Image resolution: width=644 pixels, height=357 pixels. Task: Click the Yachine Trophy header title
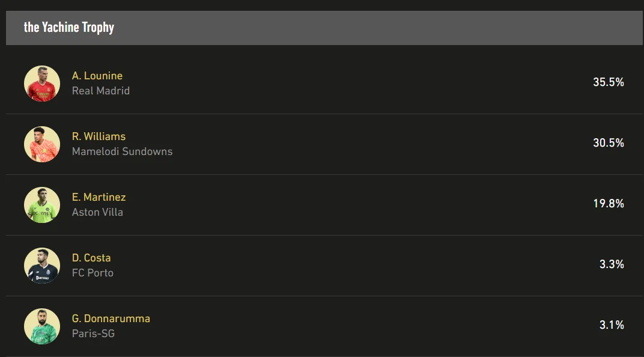[68, 28]
